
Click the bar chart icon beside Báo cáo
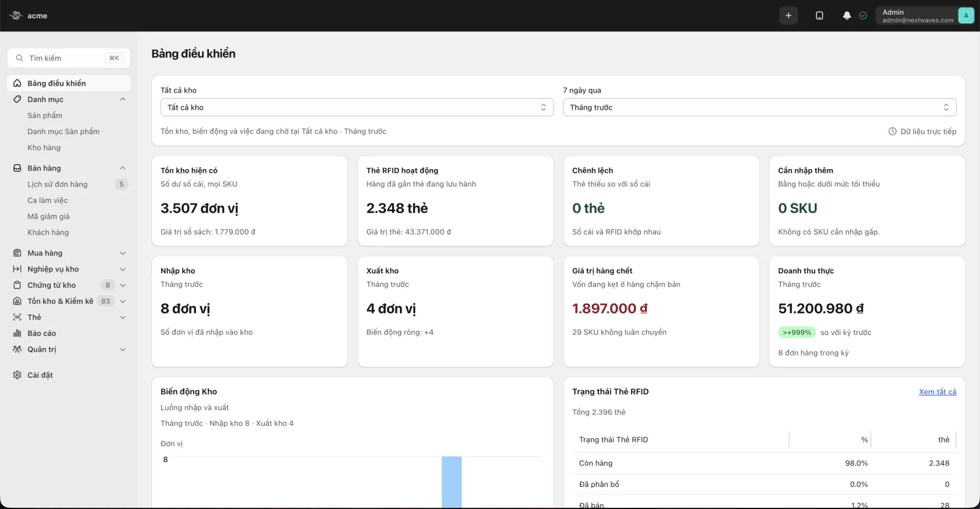pyautogui.click(x=17, y=333)
